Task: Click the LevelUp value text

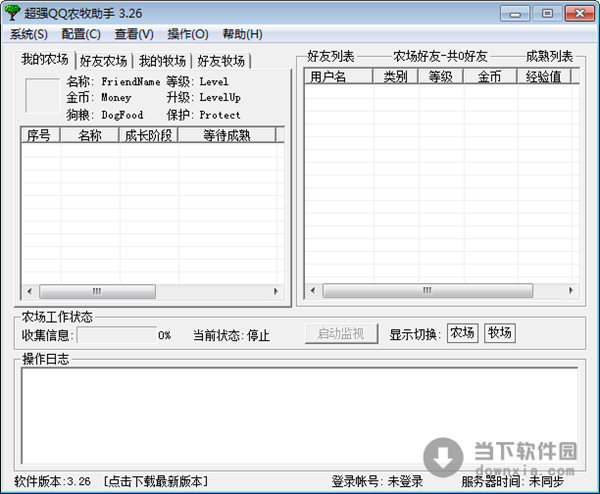Action: tap(220, 98)
